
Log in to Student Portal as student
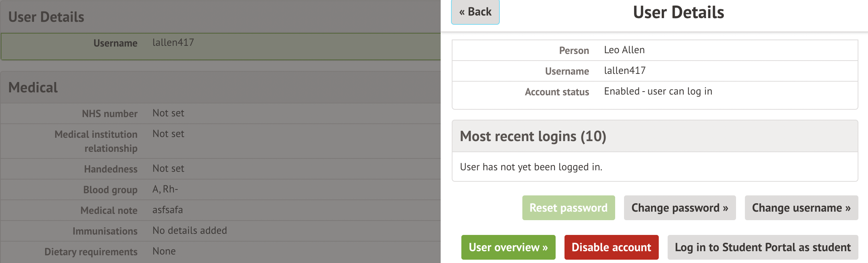point(762,247)
